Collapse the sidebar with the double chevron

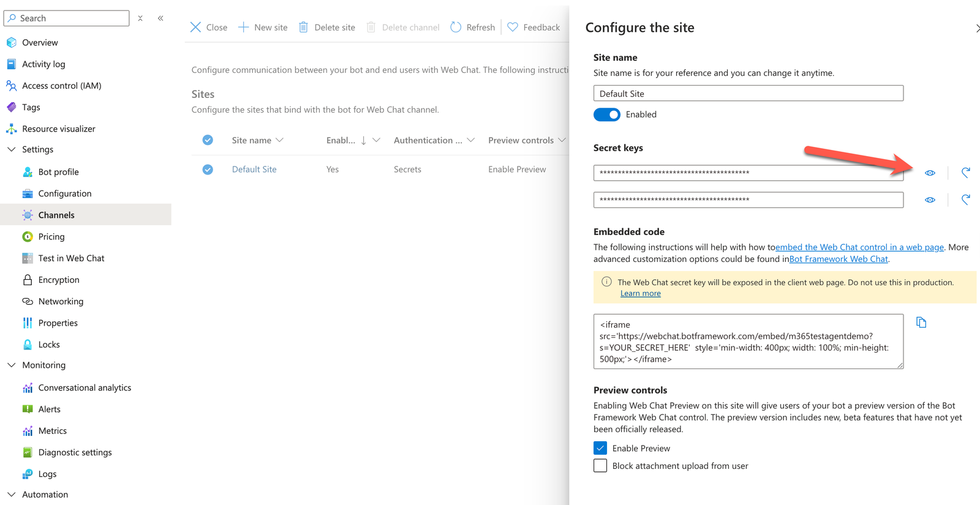(x=160, y=18)
